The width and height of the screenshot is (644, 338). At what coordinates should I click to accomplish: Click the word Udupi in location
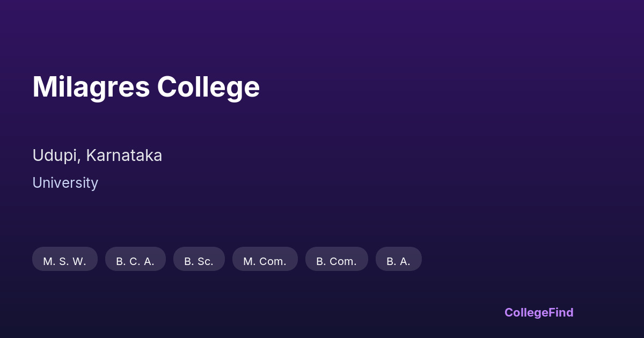tap(56, 156)
